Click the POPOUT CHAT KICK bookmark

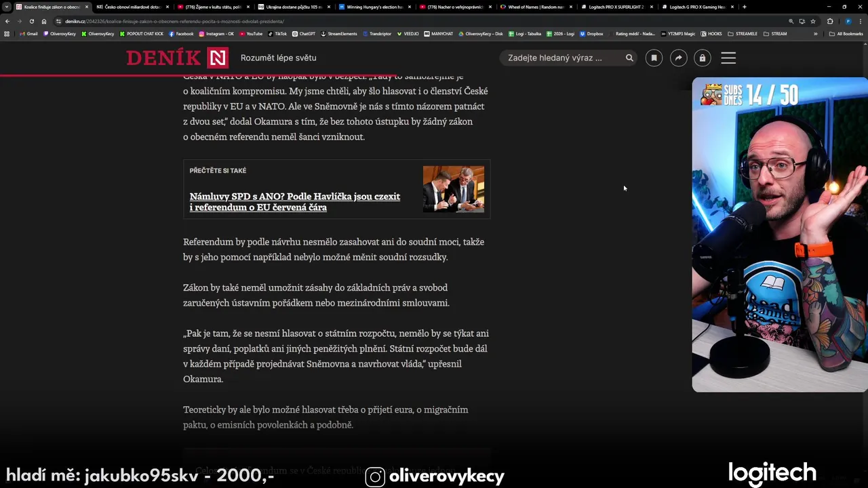[x=142, y=33]
